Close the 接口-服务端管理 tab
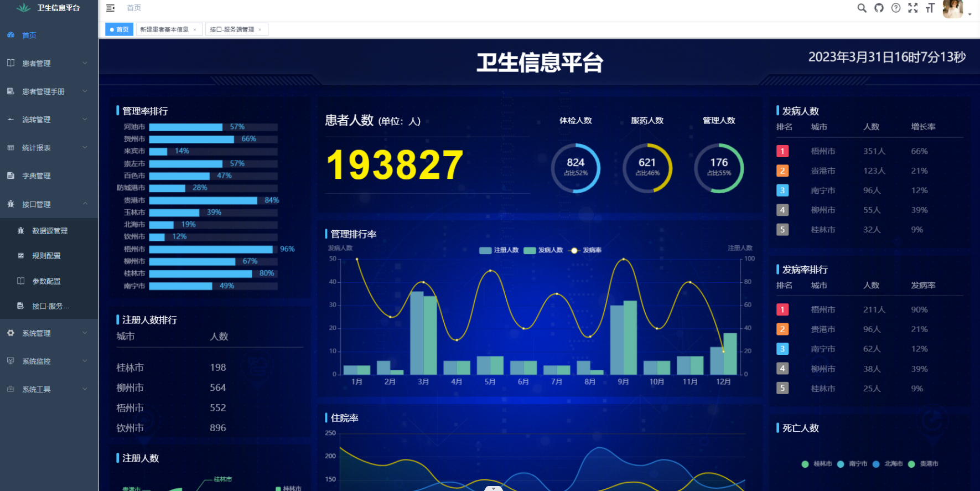980x491 pixels. pyautogui.click(x=260, y=30)
